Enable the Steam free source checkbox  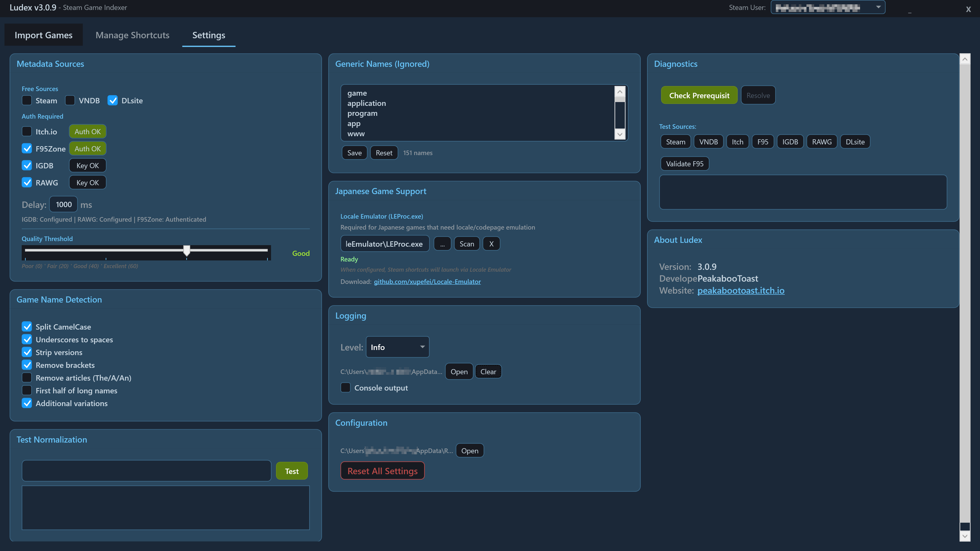click(x=27, y=101)
